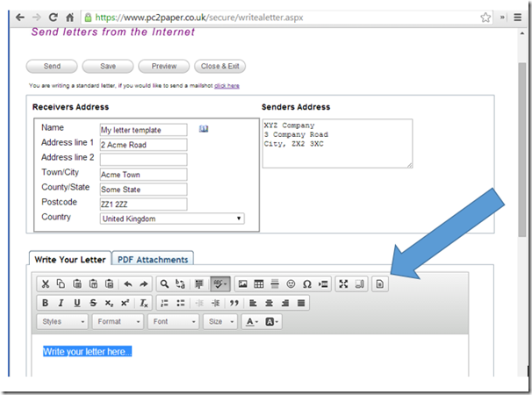This screenshot has height=395, width=532.
Task: Undo the last edit
Action: (128, 284)
